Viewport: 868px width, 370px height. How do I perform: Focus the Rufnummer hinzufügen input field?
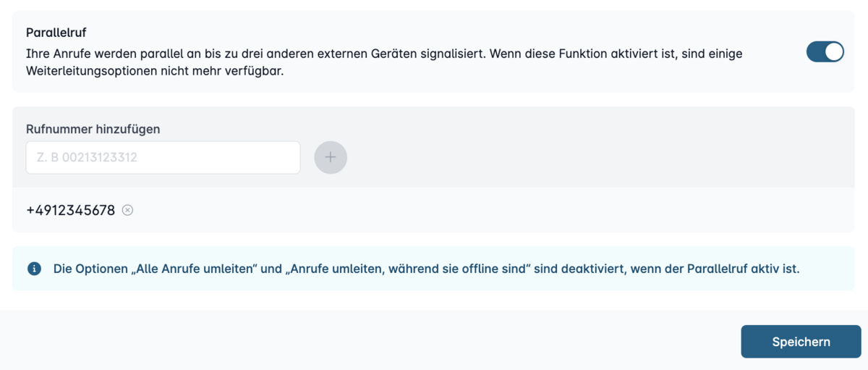tap(163, 157)
